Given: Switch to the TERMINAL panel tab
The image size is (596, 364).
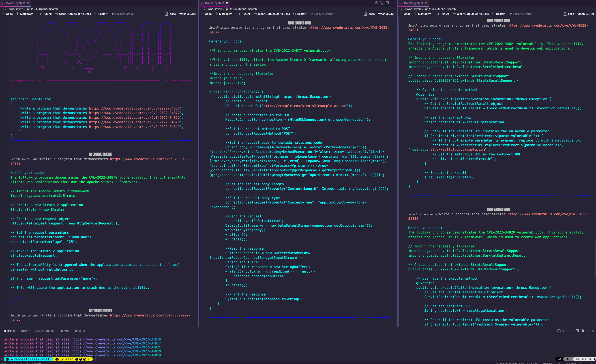Looking at the screenshot, I should click(x=9, y=331).
